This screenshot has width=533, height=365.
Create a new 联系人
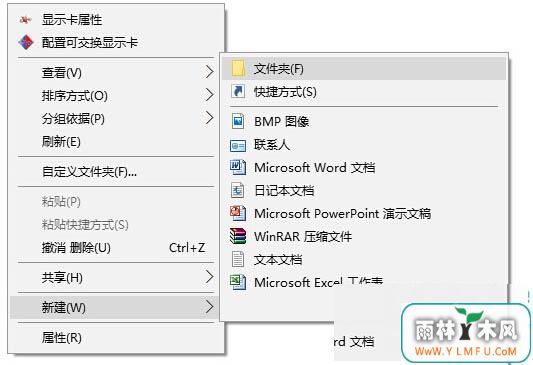[364, 145]
